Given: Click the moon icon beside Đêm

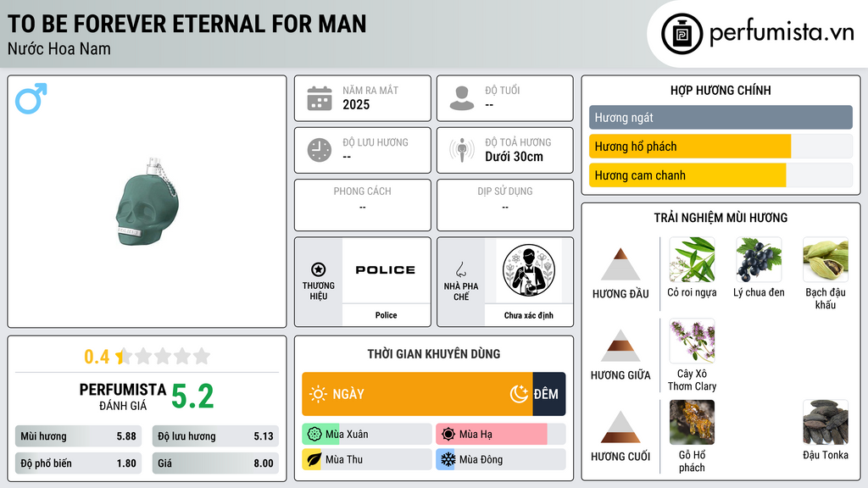Looking at the screenshot, I should coord(519,394).
